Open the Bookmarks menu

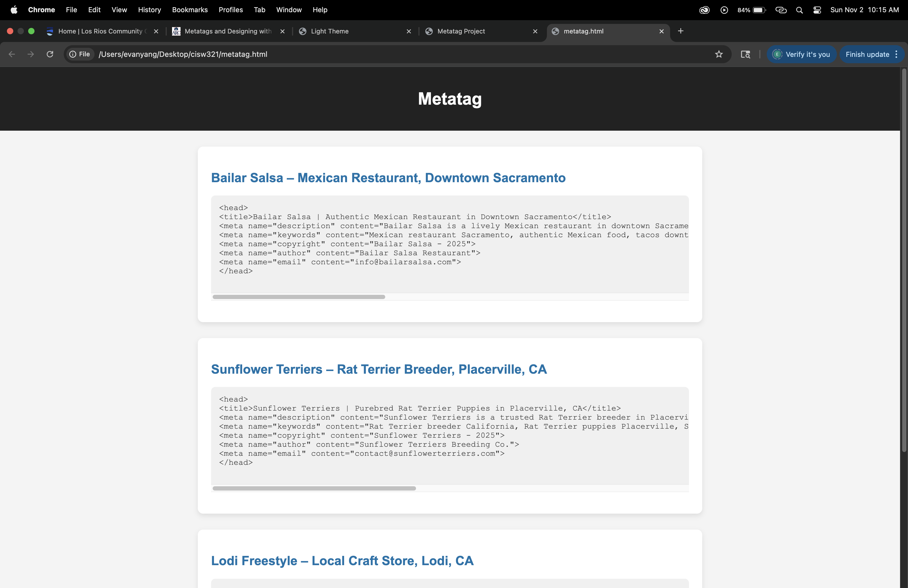(190, 10)
